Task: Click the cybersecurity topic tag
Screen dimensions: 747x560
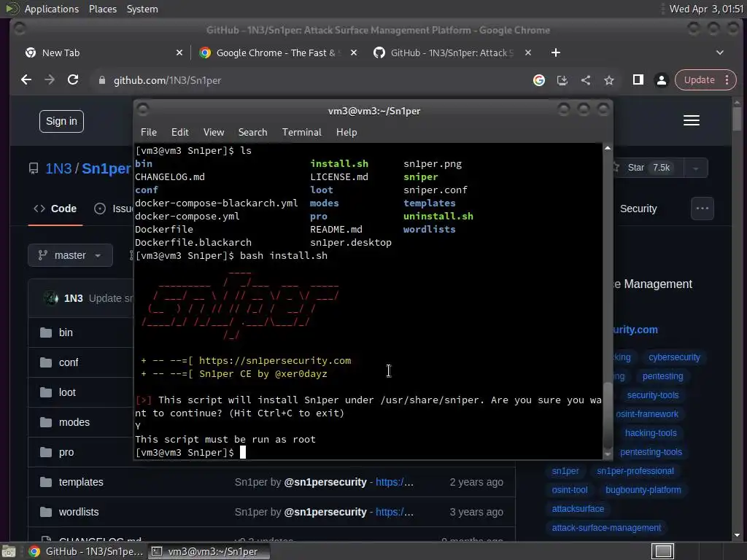Action: point(674,357)
